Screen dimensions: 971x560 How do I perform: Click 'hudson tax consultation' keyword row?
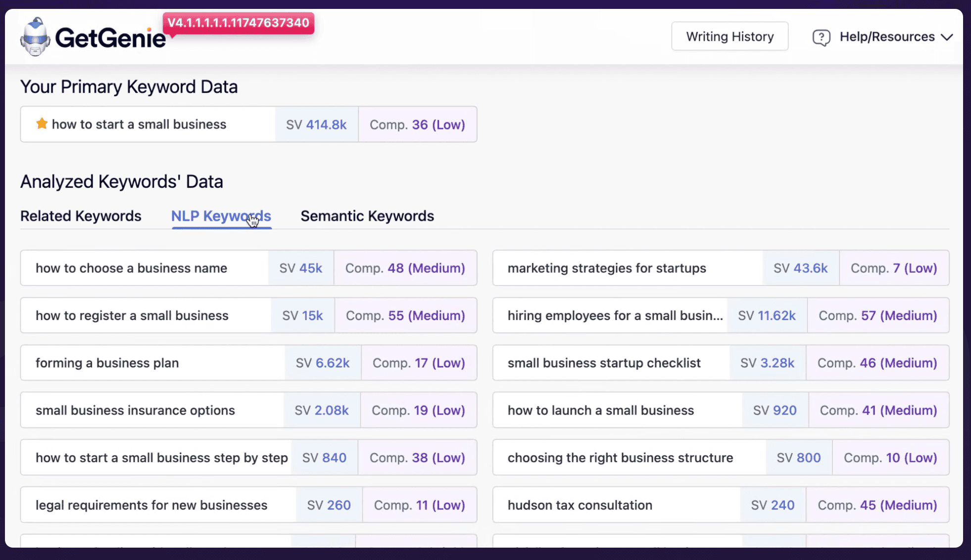point(580,505)
